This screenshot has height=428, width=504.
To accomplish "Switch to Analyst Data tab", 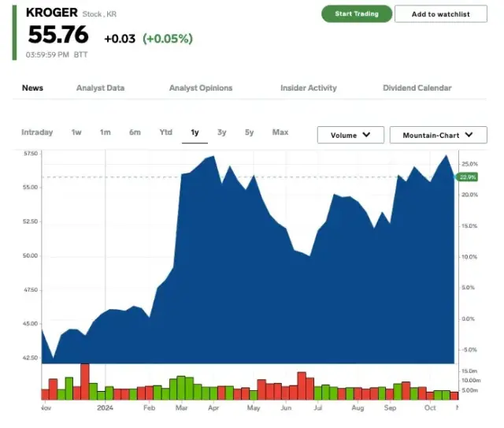I will pyautogui.click(x=100, y=88).
